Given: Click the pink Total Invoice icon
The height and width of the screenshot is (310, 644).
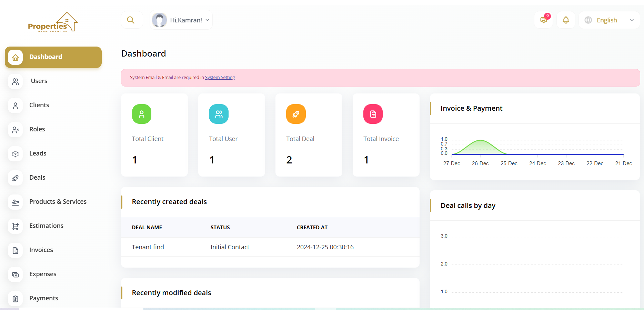Looking at the screenshot, I should (x=373, y=114).
